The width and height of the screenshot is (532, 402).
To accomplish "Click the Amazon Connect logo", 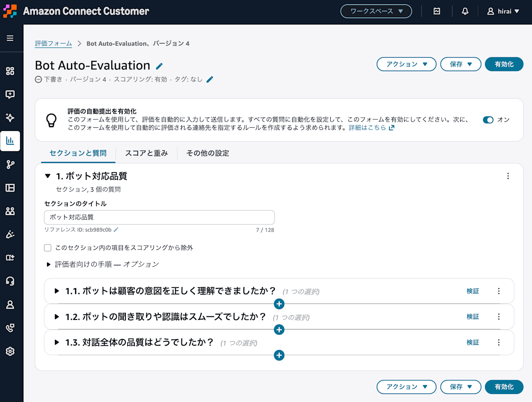I will [x=10, y=11].
